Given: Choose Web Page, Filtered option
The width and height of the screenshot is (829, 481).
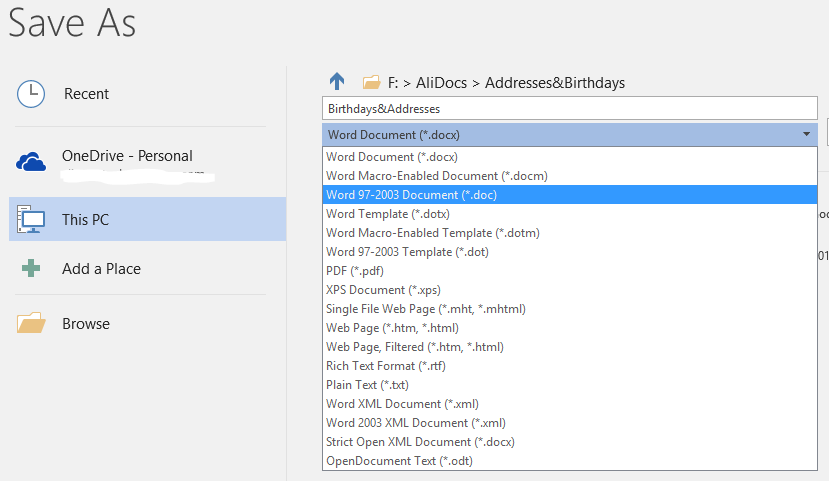Looking at the screenshot, I should [x=570, y=347].
